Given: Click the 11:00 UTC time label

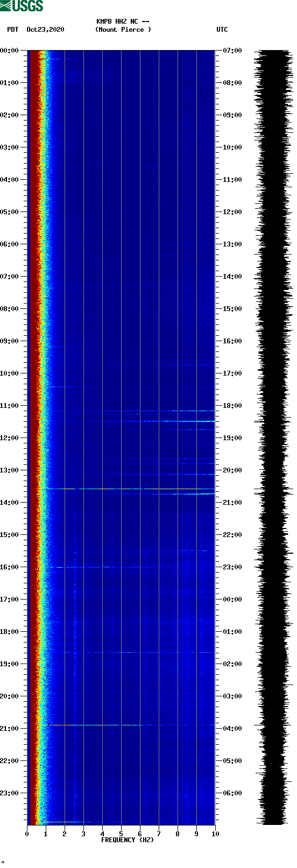Looking at the screenshot, I should click(232, 180).
